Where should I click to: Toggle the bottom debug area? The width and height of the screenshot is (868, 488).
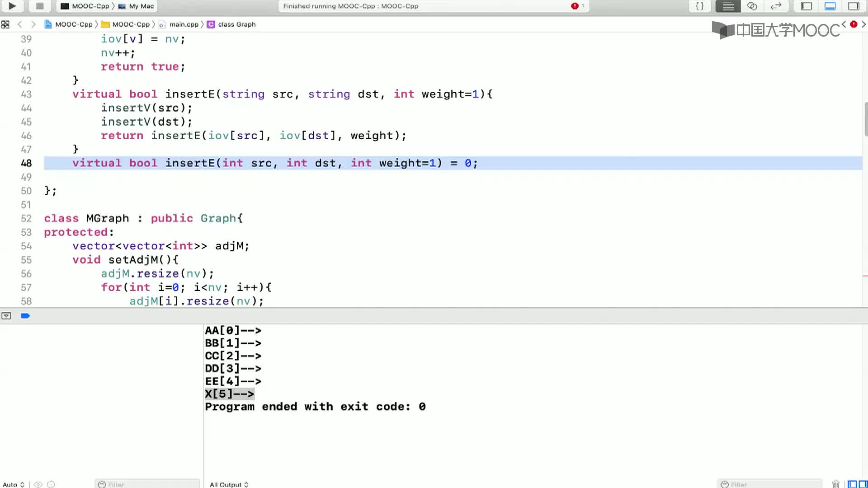(830, 6)
